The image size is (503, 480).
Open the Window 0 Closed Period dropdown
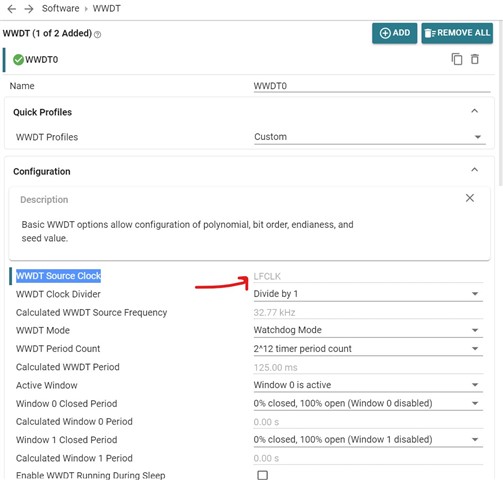(x=368, y=403)
